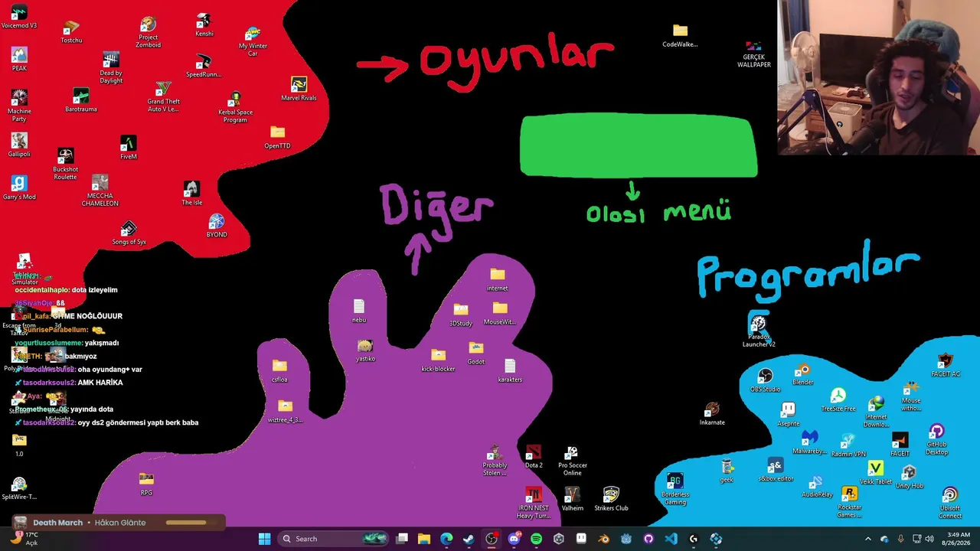
Task: Select the Garry's Mod icon
Action: pyautogui.click(x=19, y=187)
